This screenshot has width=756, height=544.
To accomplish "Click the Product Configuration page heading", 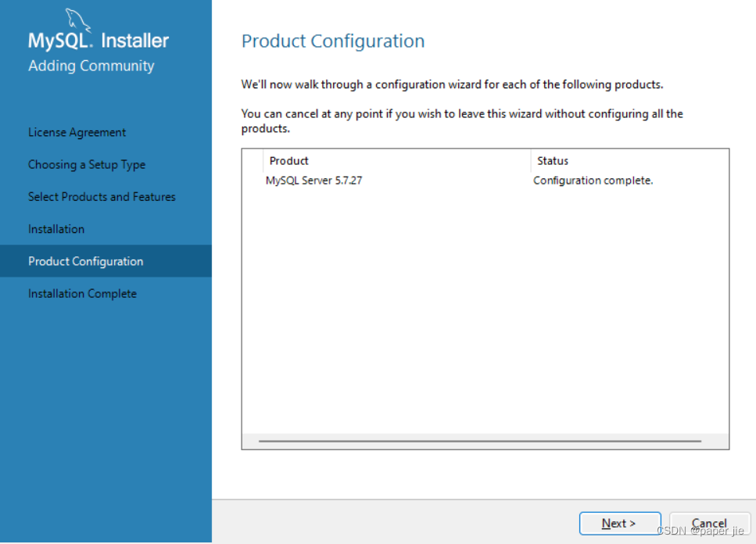I will [333, 41].
